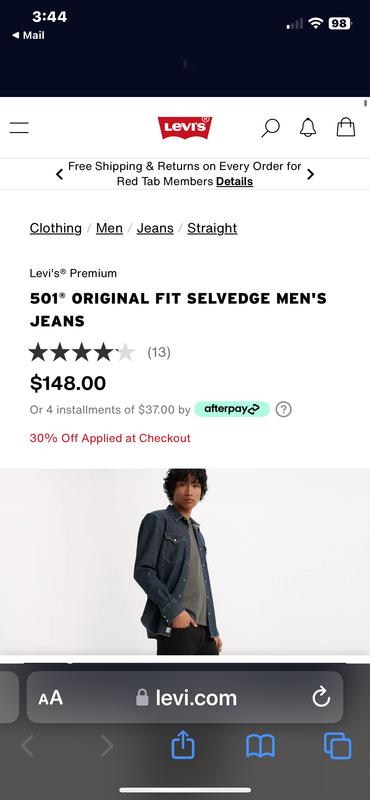Reload the levi.com page
This screenshot has width=370, height=800.
click(321, 697)
